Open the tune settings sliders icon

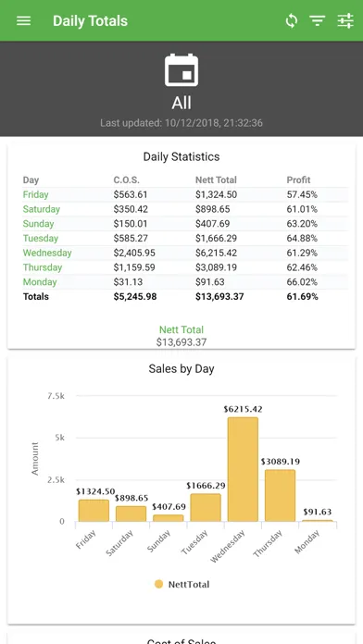[x=345, y=21]
